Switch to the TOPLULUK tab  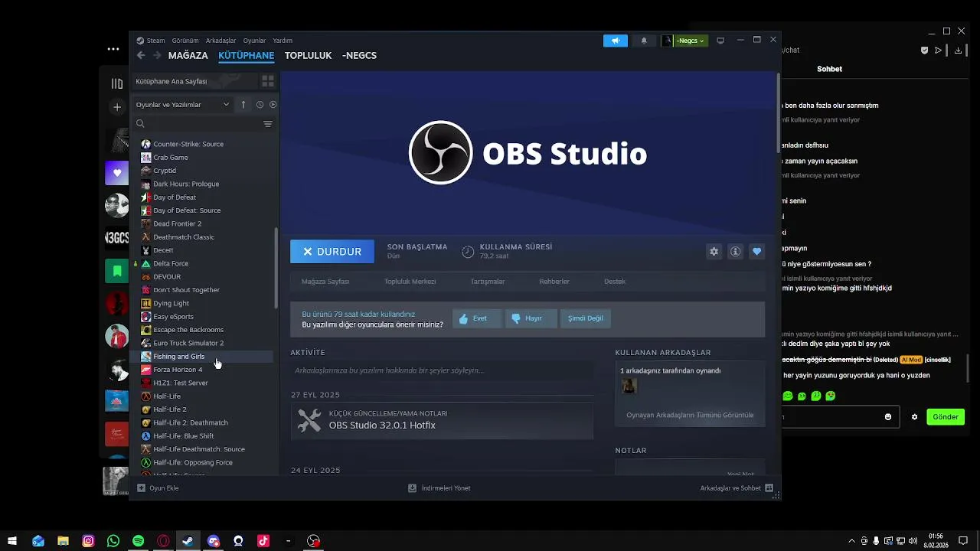click(308, 56)
